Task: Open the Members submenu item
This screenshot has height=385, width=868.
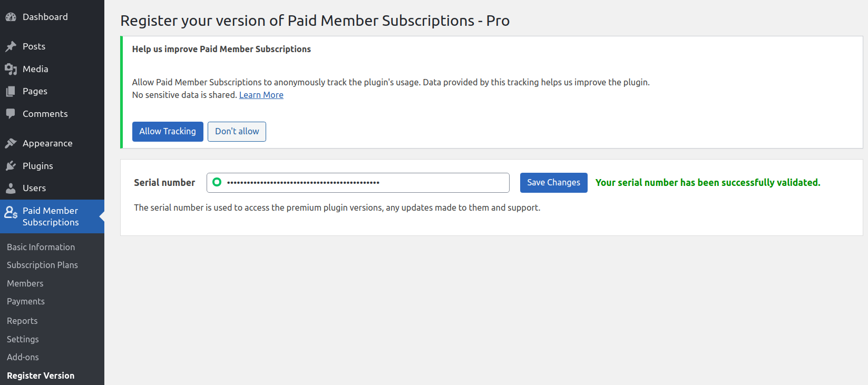Action: 25,283
